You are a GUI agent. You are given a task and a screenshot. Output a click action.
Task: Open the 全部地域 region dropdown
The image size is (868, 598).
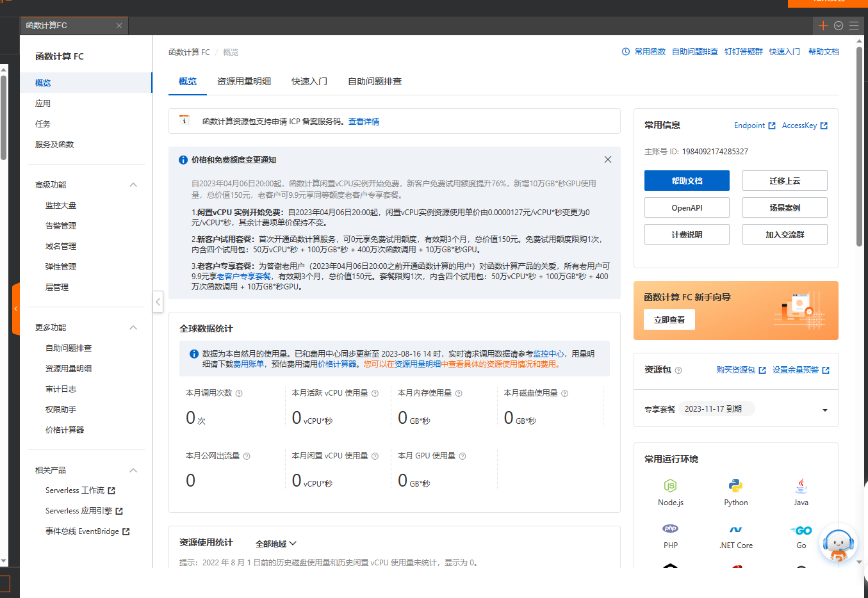point(276,544)
